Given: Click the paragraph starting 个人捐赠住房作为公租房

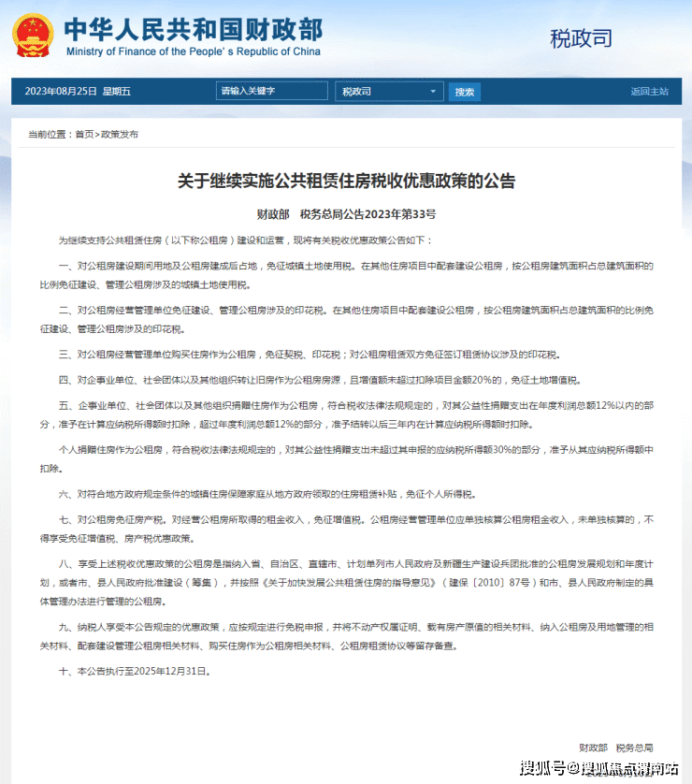Looking at the screenshot, I should click(x=346, y=459).
